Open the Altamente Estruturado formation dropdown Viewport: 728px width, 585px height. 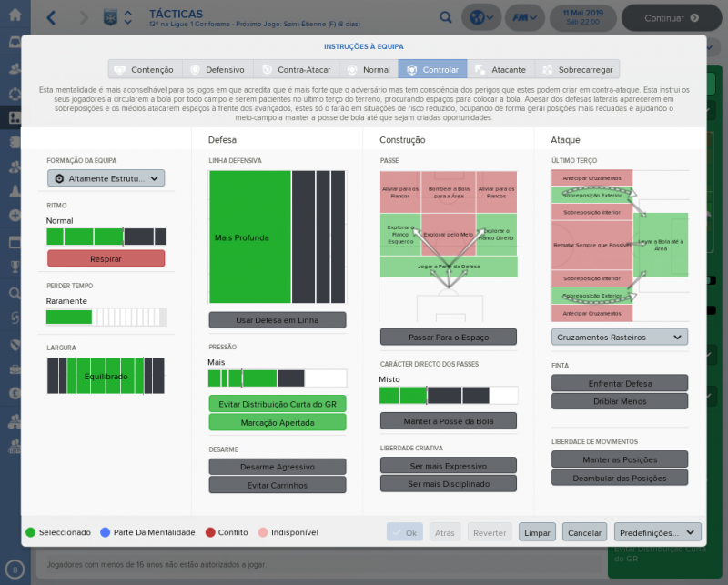(106, 178)
